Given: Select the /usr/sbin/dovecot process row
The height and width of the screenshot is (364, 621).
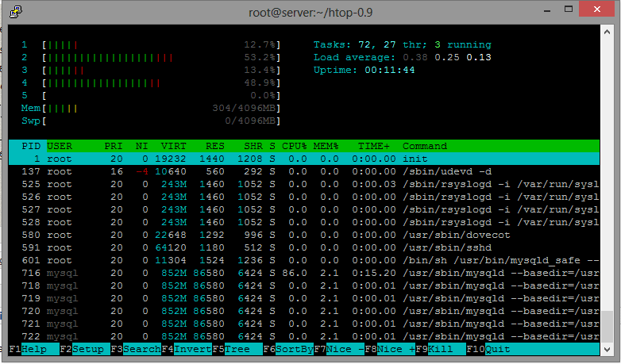Looking at the screenshot, I should (x=304, y=235).
